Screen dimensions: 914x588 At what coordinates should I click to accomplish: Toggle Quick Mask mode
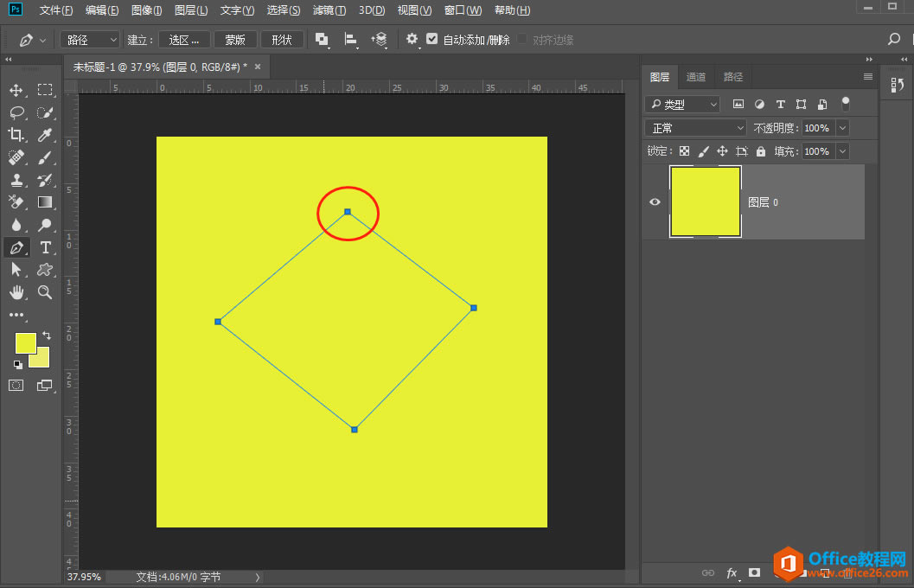16,385
